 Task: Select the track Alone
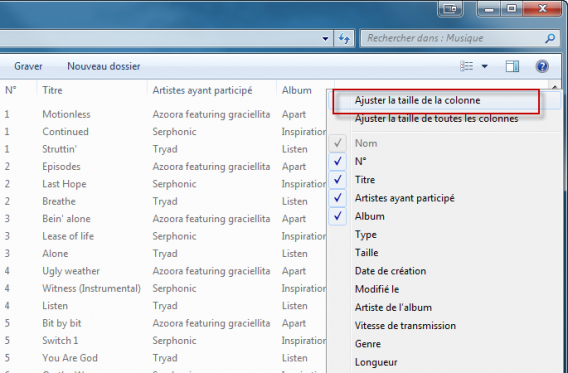tap(55, 253)
